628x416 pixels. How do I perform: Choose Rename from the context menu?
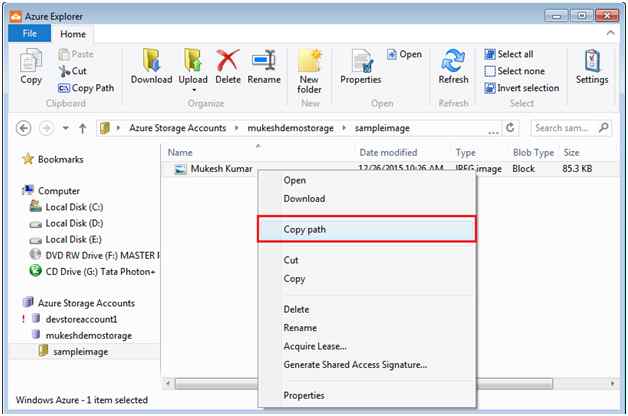(x=367, y=328)
